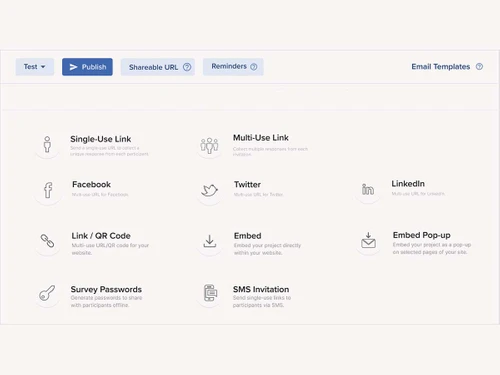Select the Twitter bird icon
The image size is (500, 375).
(209, 190)
